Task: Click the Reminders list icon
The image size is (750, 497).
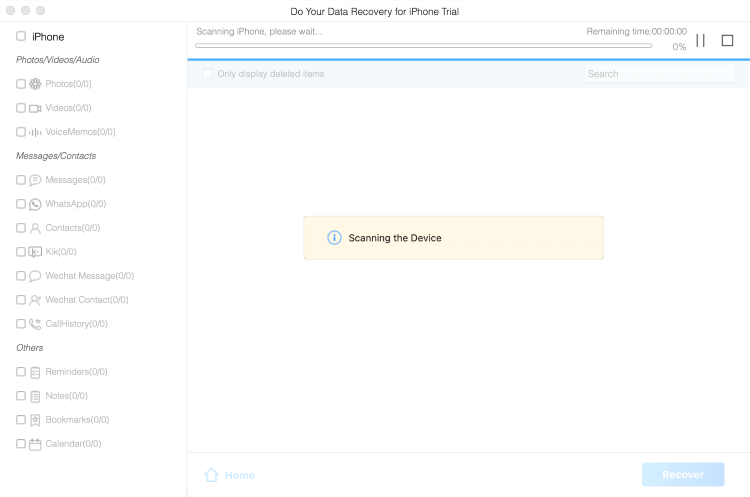Action: [x=35, y=372]
